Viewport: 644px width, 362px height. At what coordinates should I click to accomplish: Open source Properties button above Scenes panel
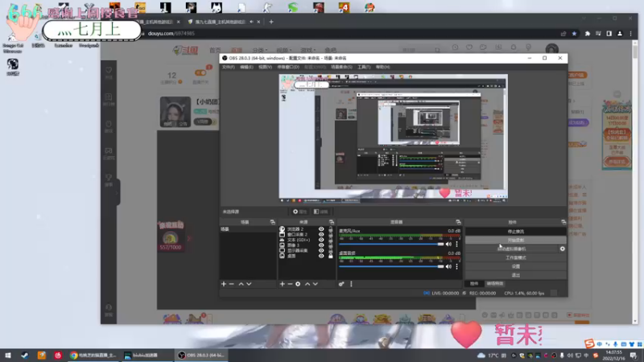(x=299, y=212)
